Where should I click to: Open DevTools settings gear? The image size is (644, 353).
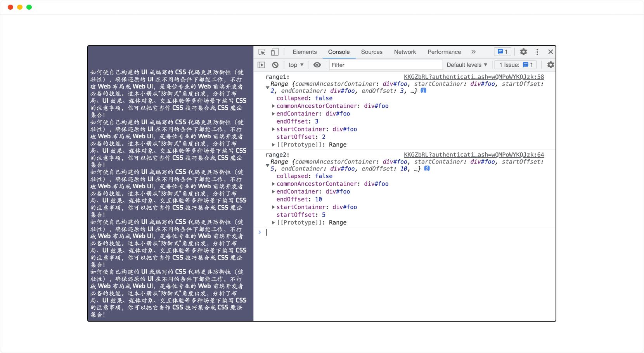523,52
